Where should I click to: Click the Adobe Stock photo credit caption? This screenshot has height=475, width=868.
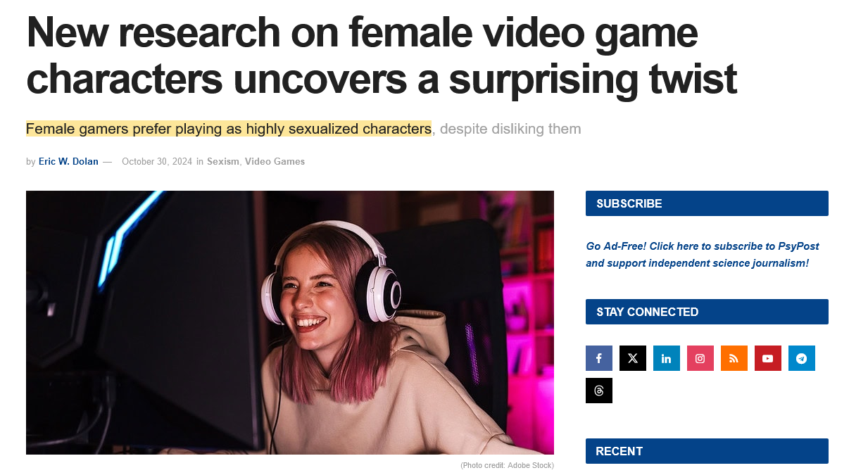tap(507, 465)
